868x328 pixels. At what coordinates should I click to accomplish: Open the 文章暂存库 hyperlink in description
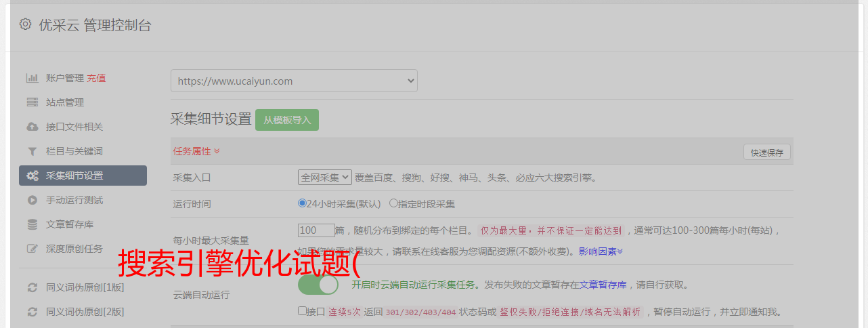[x=603, y=285]
